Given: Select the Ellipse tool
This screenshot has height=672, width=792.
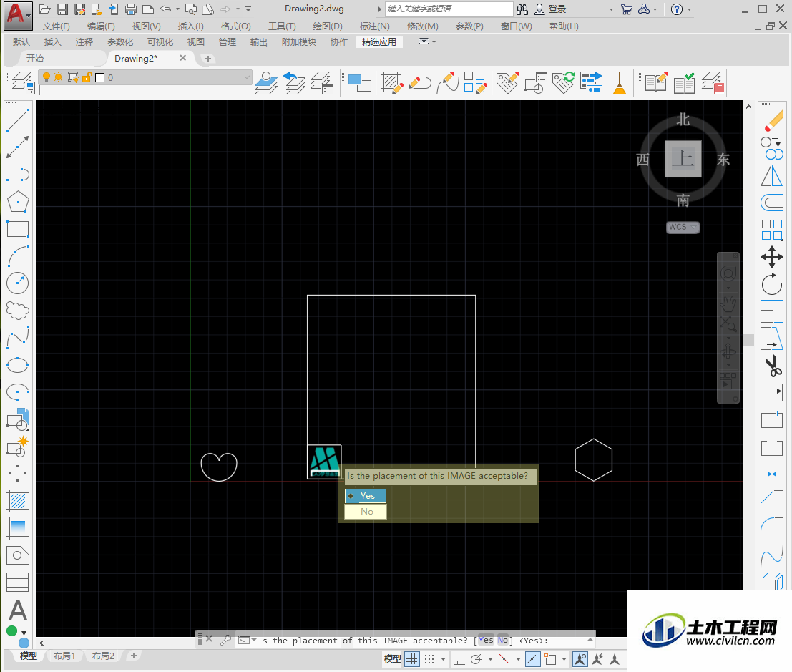Looking at the screenshot, I should [x=18, y=365].
